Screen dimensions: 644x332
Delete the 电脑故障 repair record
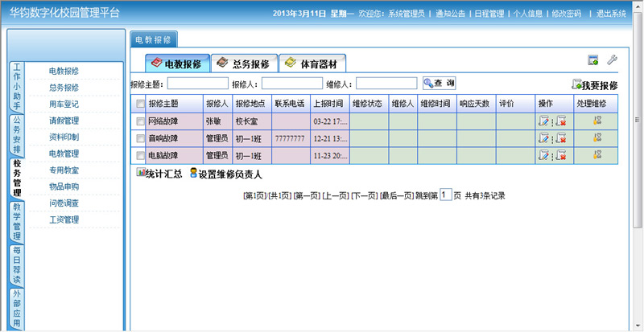pos(560,154)
